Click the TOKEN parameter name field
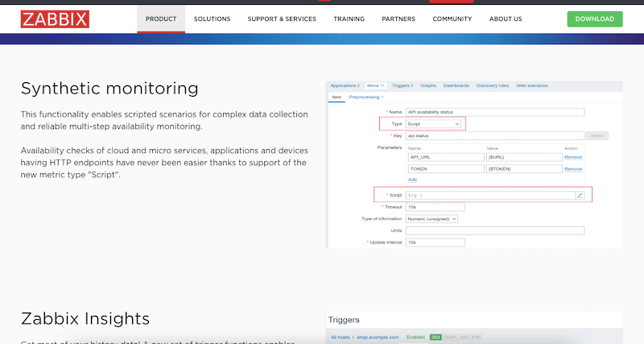This screenshot has height=344, width=644. (x=446, y=169)
